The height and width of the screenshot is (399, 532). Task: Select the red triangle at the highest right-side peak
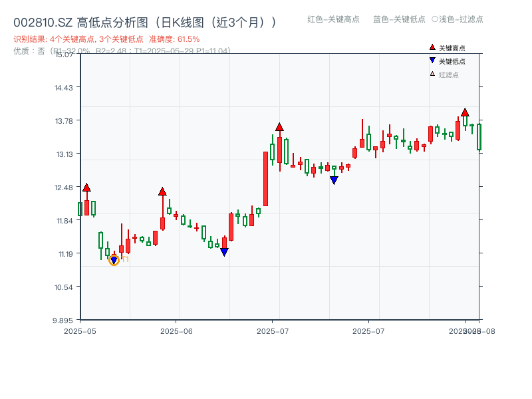(x=464, y=112)
